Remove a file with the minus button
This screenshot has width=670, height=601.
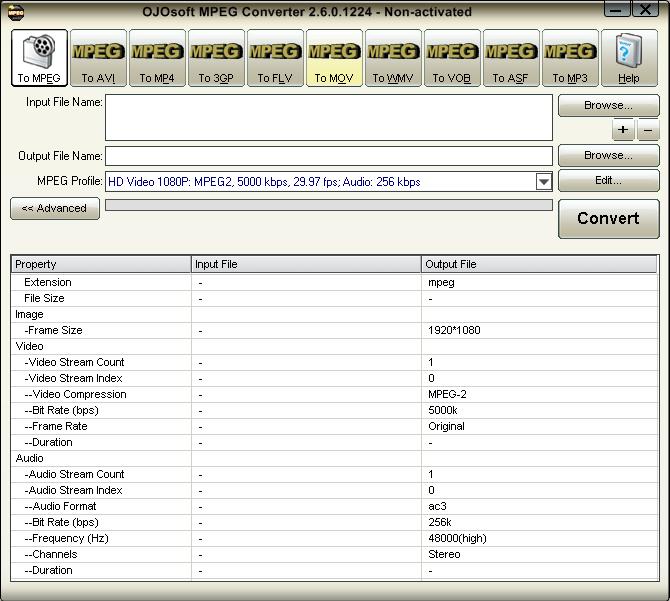pyautogui.click(x=648, y=129)
